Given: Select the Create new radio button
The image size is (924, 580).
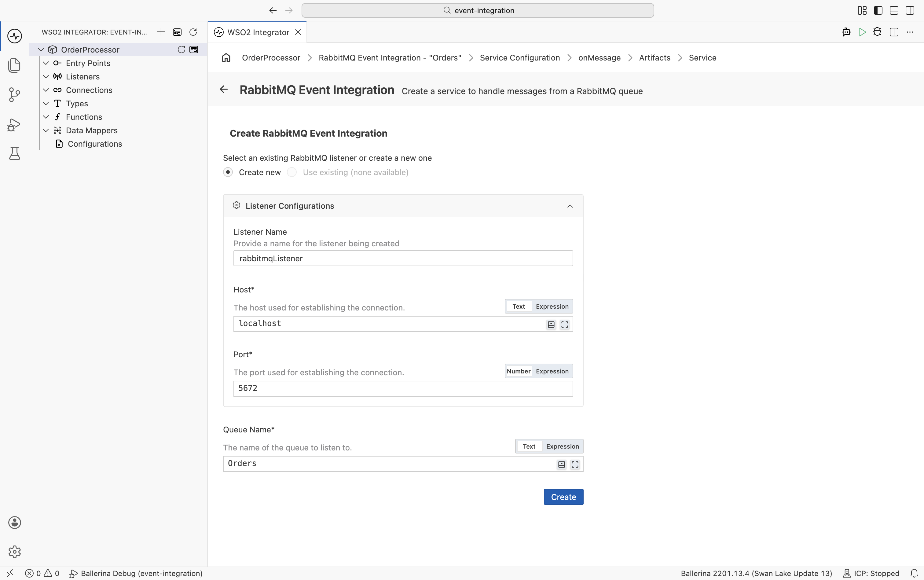Looking at the screenshot, I should 228,172.
